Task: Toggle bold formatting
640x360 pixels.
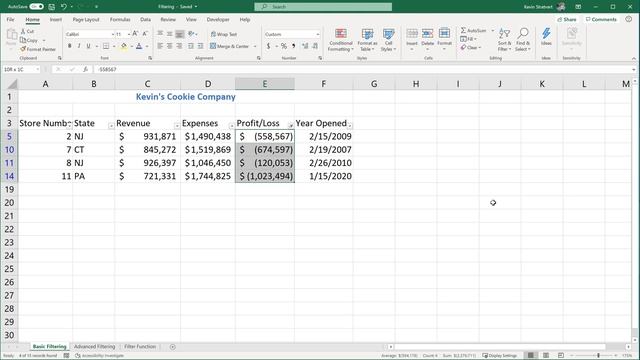Action: 69,46
